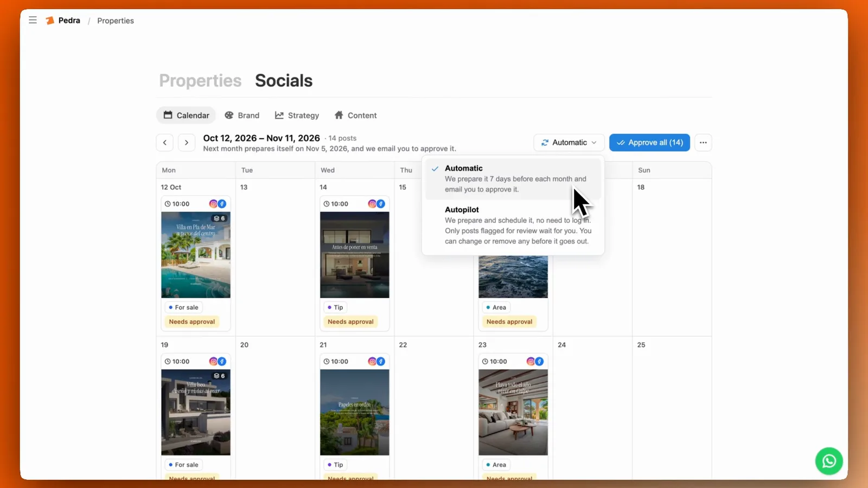
Task: Click Approve all (14) button
Action: pos(649,143)
